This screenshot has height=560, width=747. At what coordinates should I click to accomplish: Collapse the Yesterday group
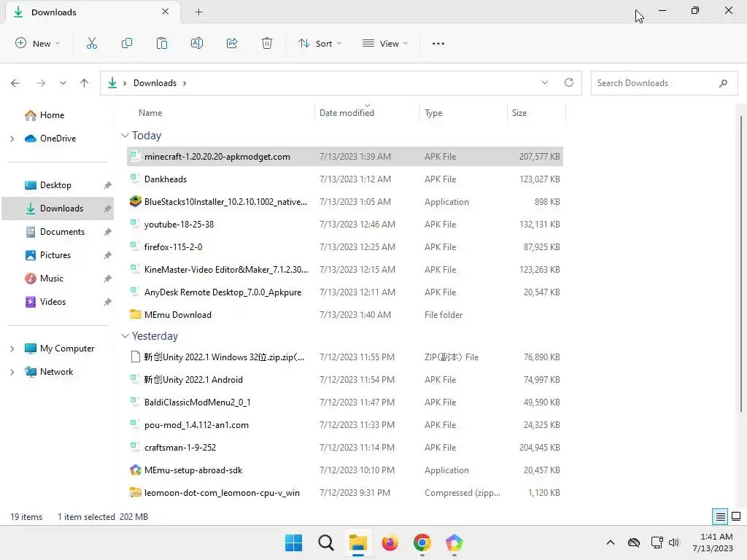(125, 336)
